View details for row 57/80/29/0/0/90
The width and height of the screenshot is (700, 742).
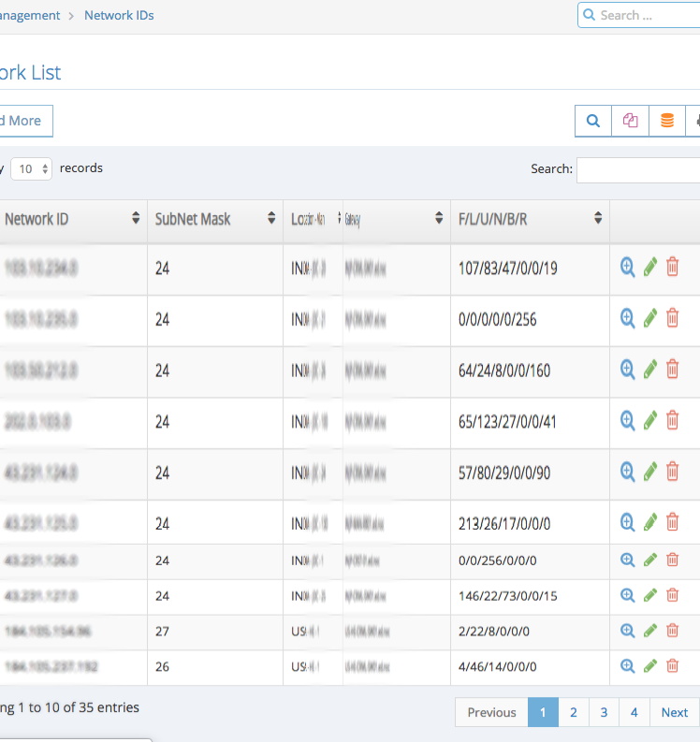pos(628,472)
